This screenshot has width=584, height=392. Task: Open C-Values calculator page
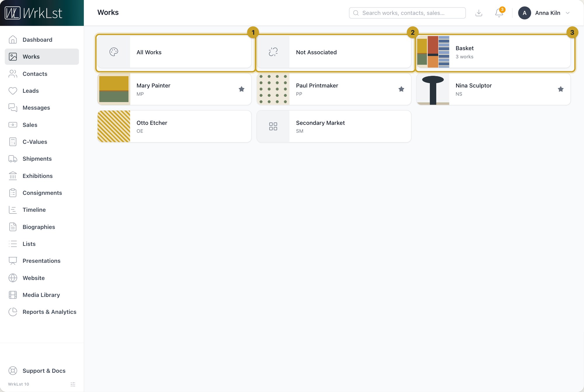[42, 142]
